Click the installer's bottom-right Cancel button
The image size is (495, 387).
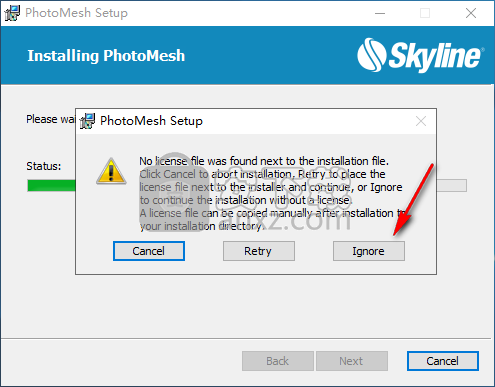point(443,361)
